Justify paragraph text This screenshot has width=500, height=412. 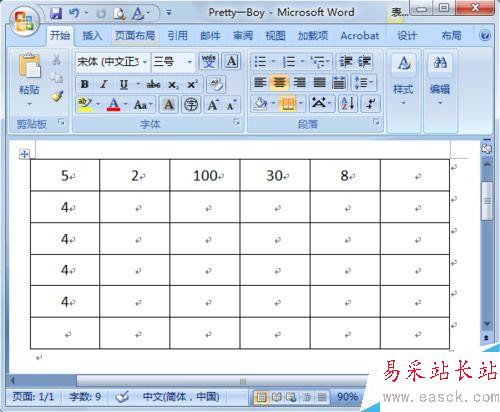tap(319, 82)
